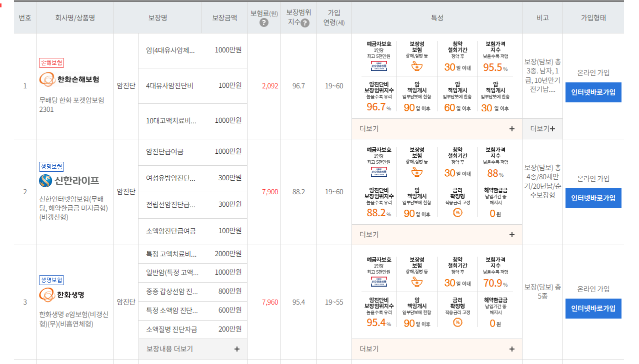This screenshot has width=639, height=364.
Task: Select age range 19~55
Action: [x=333, y=302]
